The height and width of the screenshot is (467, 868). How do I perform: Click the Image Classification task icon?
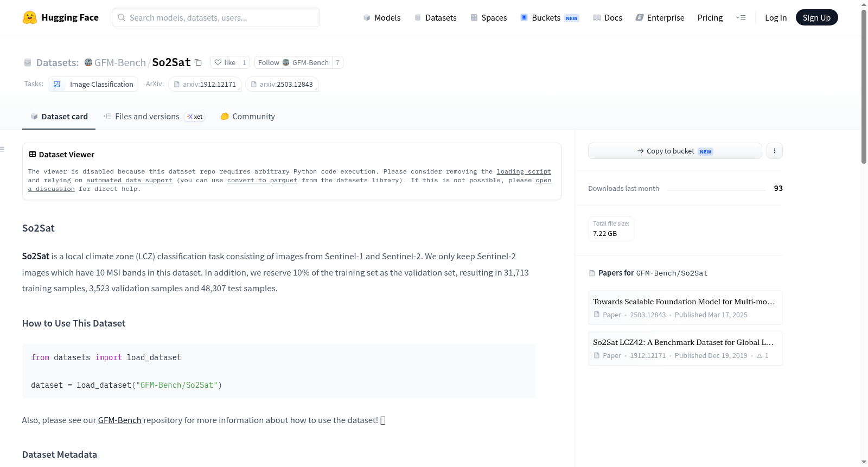pos(57,84)
